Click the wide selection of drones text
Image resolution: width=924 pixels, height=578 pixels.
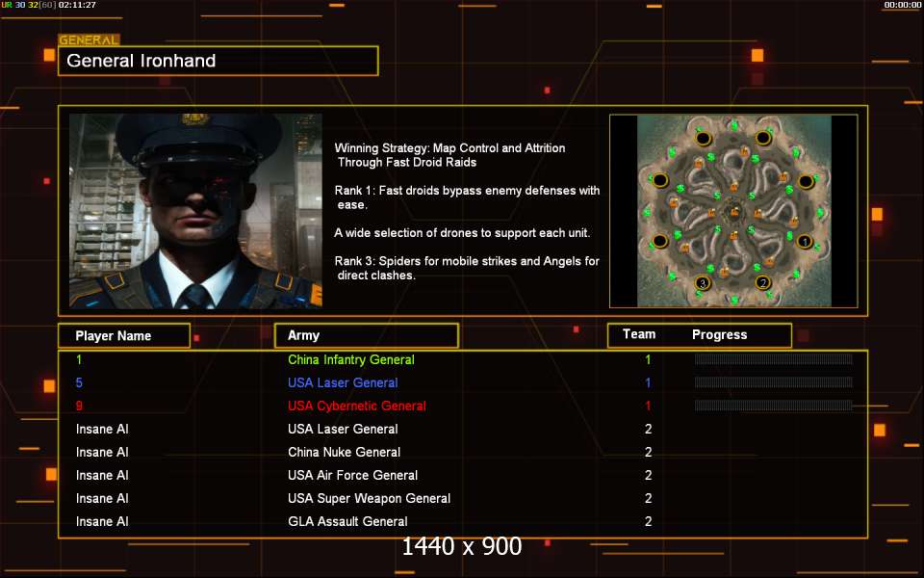click(x=462, y=233)
